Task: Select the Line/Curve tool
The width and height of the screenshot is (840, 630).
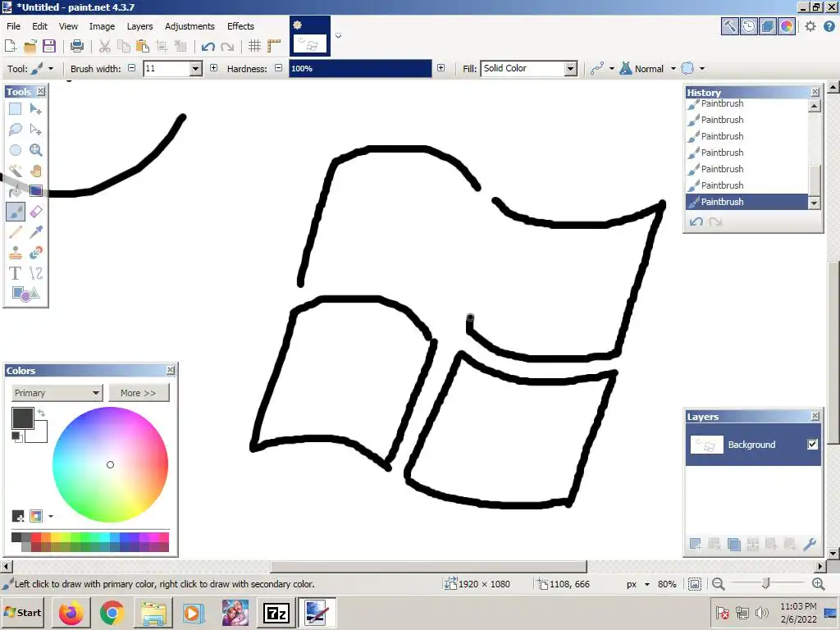Action: click(x=36, y=273)
